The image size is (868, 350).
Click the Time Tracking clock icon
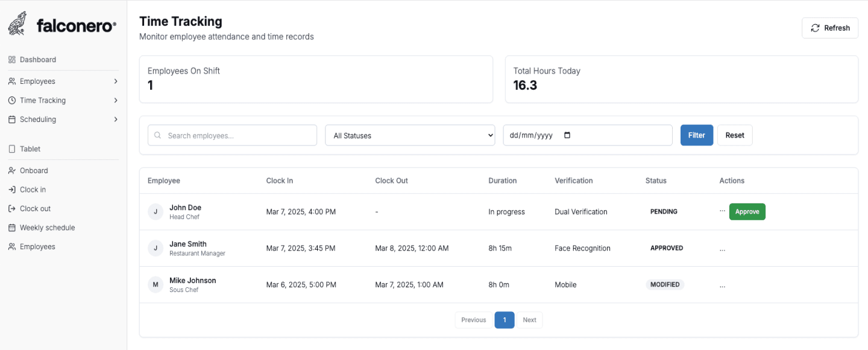(12, 101)
